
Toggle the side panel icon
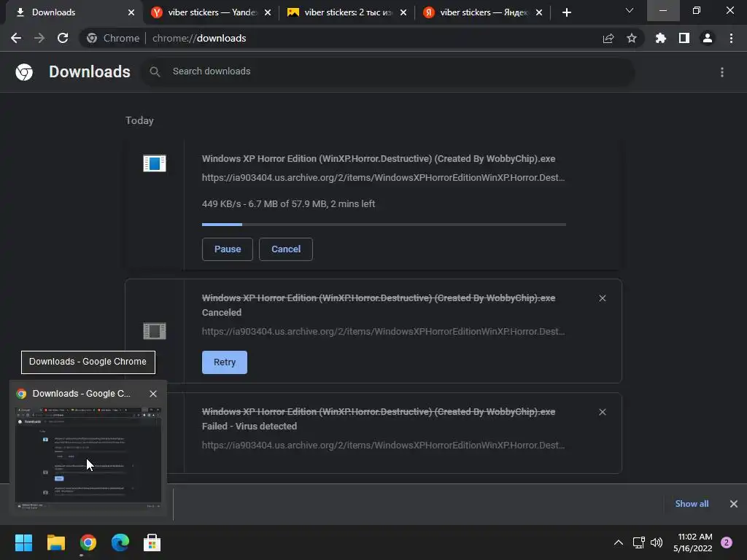684,38
